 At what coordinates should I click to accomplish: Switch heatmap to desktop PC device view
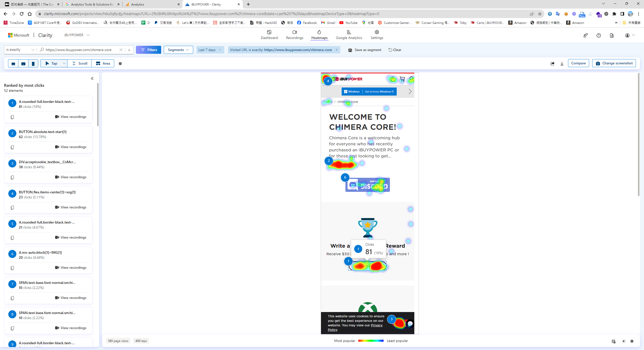click(13, 64)
